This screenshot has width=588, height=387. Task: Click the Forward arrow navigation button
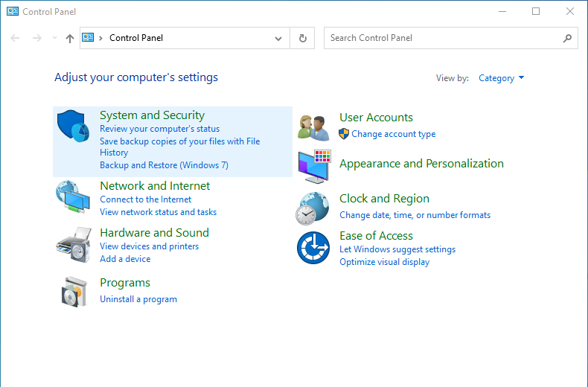coord(36,38)
